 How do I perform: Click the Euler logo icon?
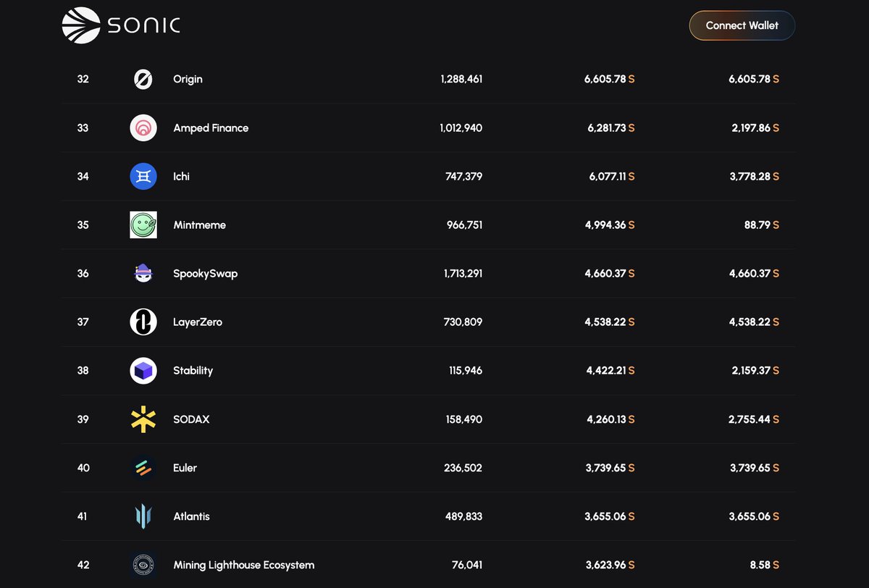[x=143, y=467]
